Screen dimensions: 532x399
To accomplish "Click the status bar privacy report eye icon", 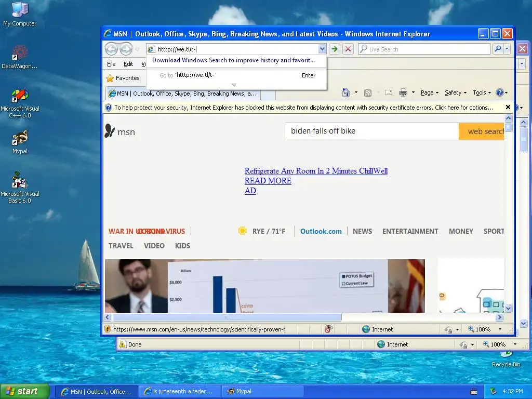I will [328, 329].
